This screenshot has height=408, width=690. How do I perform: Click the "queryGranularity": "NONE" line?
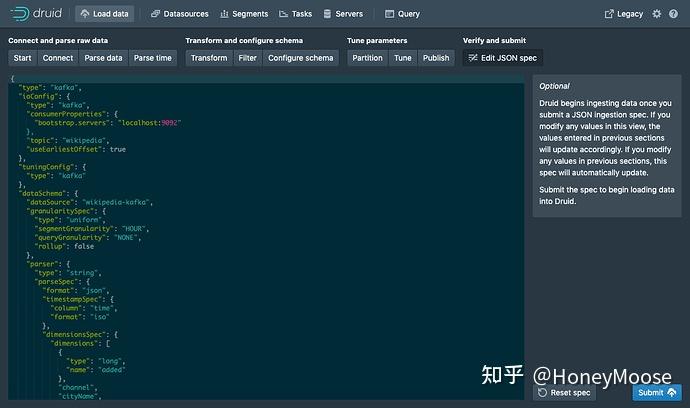tap(88, 237)
